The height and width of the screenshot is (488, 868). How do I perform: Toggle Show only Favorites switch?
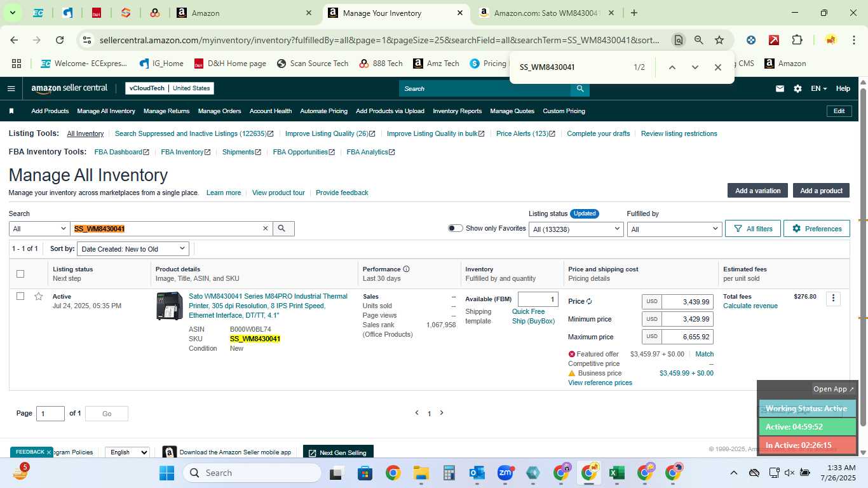coord(455,228)
